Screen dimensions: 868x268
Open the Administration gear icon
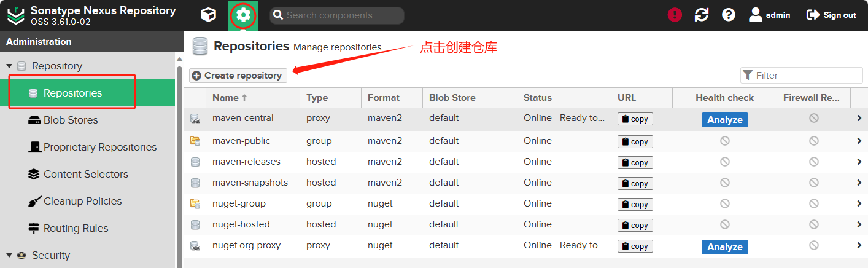coord(244,15)
